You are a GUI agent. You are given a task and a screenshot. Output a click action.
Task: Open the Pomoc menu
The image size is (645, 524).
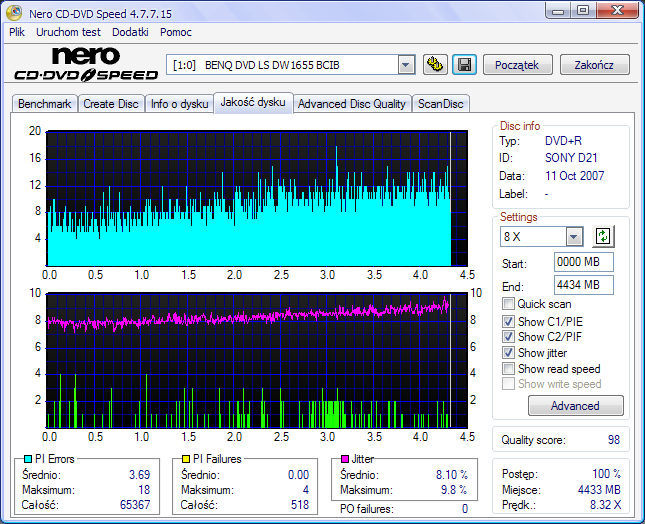(176, 32)
